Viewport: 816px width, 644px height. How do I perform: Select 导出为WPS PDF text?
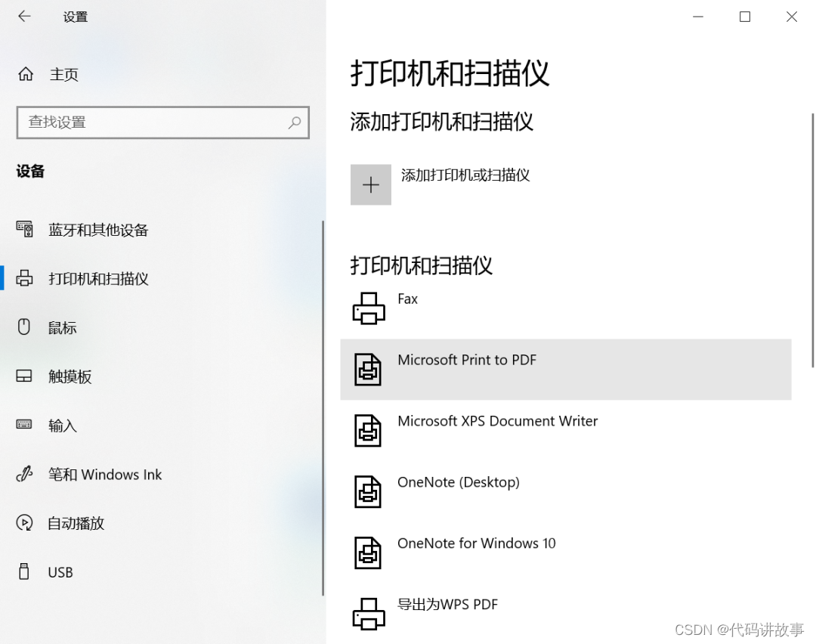[x=447, y=605]
